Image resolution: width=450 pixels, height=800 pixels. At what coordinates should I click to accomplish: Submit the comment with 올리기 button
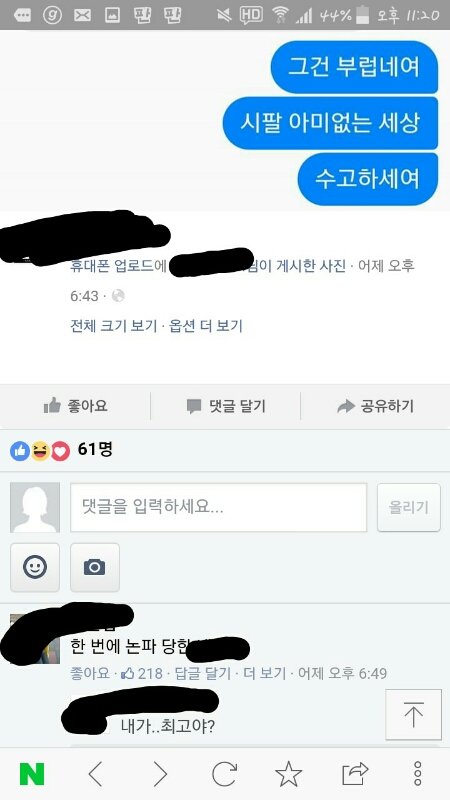coord(409,507)
